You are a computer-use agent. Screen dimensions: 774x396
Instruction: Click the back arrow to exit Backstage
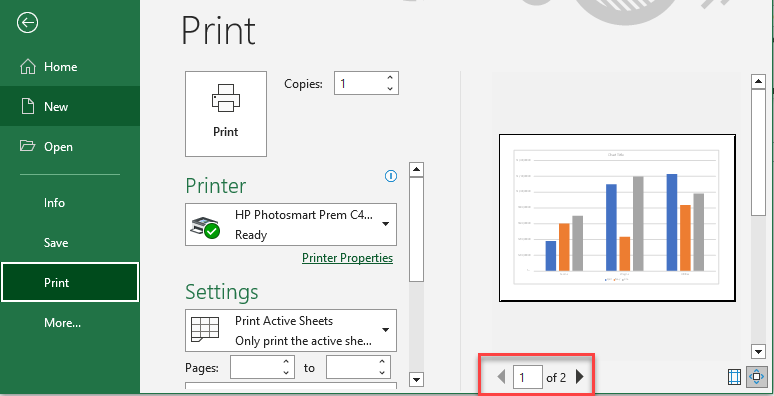tap(27, 23)
